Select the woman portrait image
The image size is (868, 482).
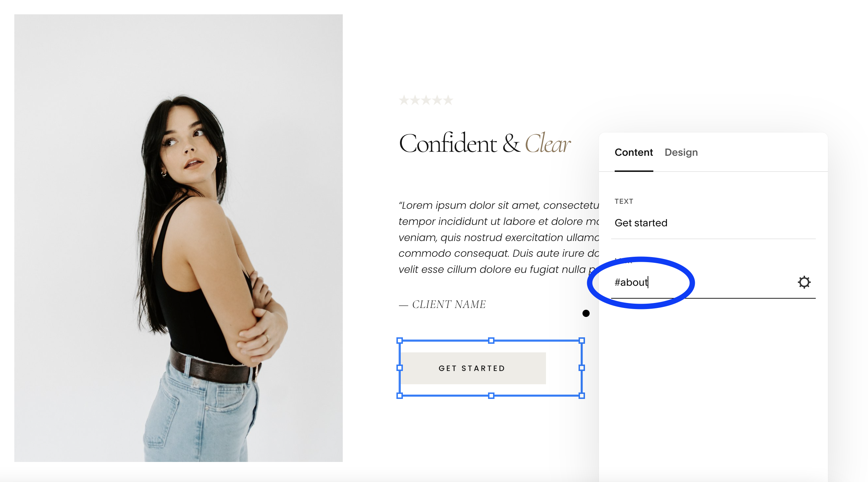(179, 238)
